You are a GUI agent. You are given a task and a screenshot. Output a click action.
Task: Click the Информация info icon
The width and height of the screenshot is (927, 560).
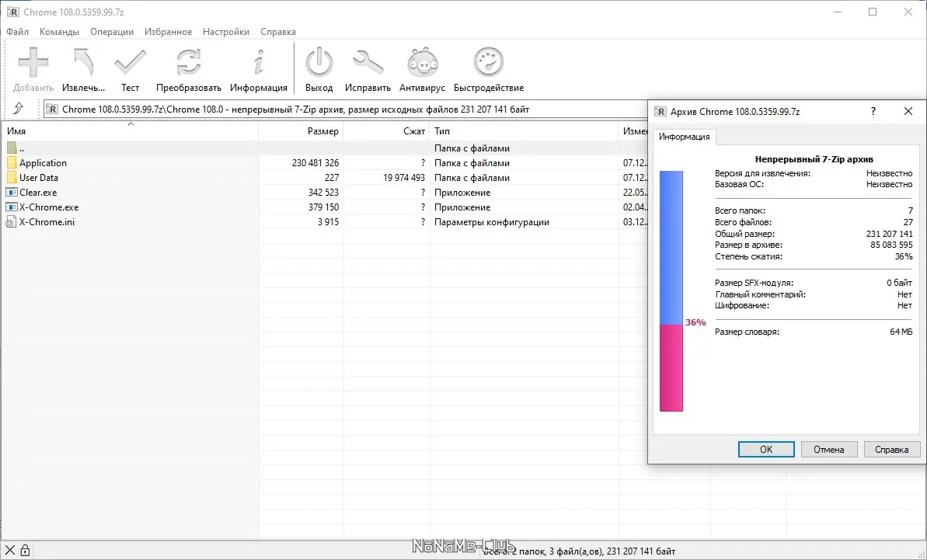point(259,62)
